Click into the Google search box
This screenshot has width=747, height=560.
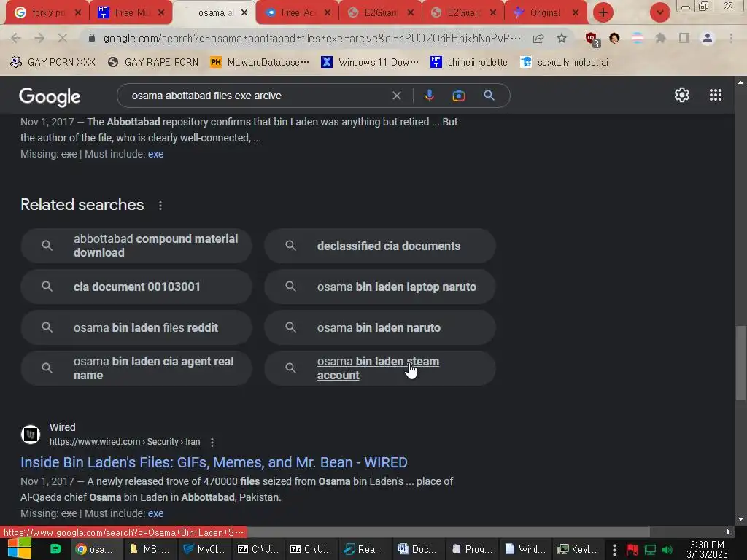tap(258, 96)
